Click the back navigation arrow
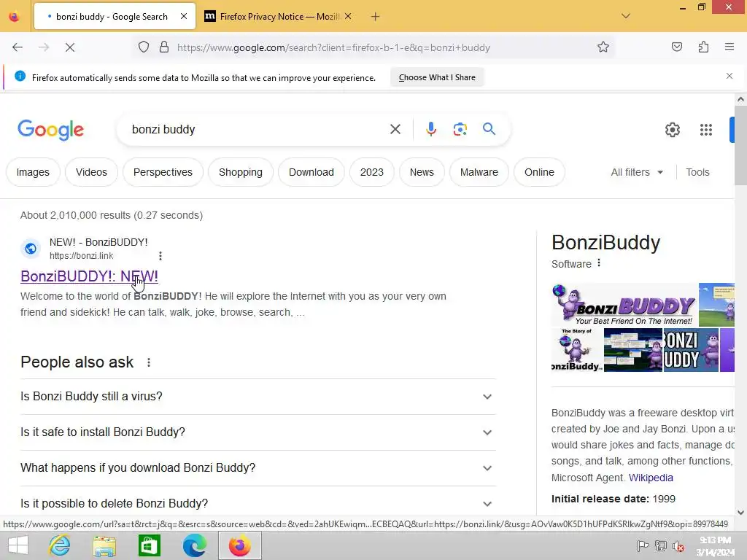Image resolution: width=747 pixels, height=560 pixels. point(18,47)
